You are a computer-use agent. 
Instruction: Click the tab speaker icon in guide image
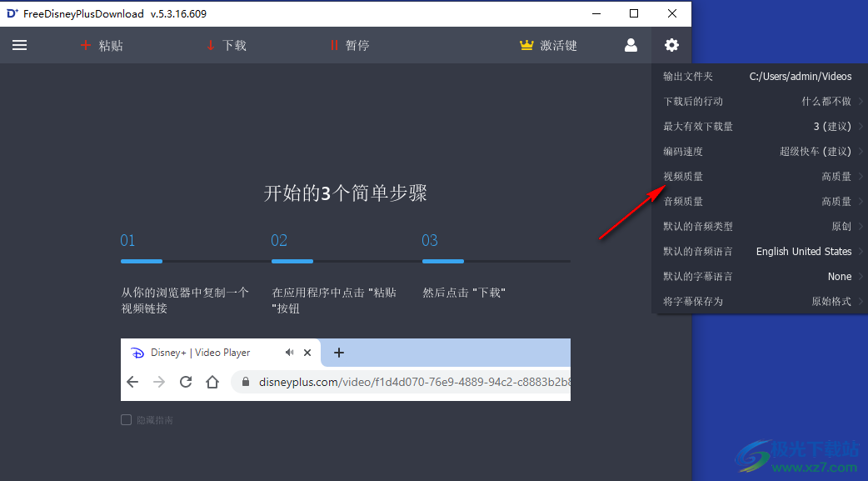pyautogui.click(x=290, y=353)
